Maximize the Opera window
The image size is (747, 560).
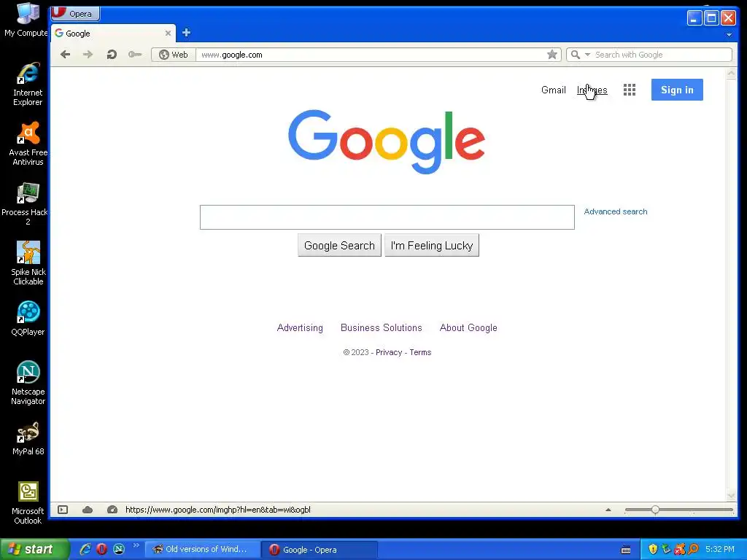coord(711,18)
